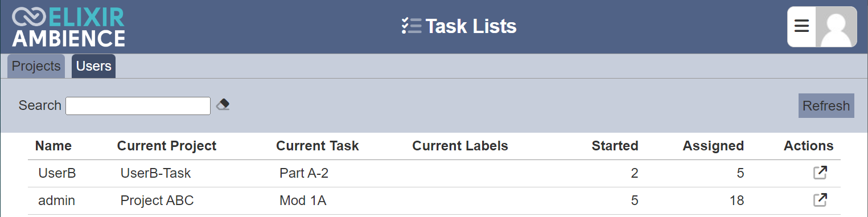Image resolution: width=868 pixels, height=217 pixels.
Task: Sort by Current Labels column header
Action: (460, 146)
